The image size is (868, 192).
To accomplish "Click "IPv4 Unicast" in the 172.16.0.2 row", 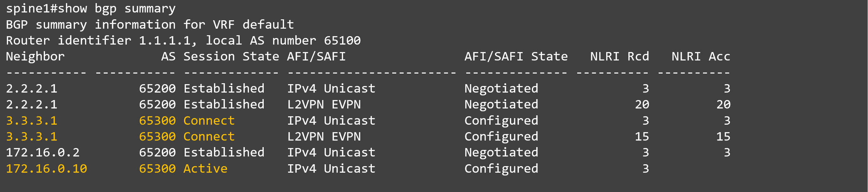I will tap(331, 153).
